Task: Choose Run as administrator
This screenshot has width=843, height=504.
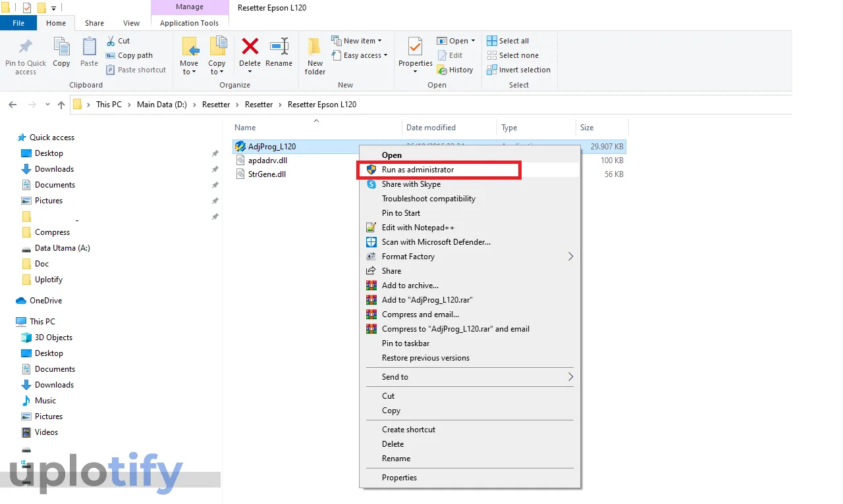Action: (x=470, y=170)
